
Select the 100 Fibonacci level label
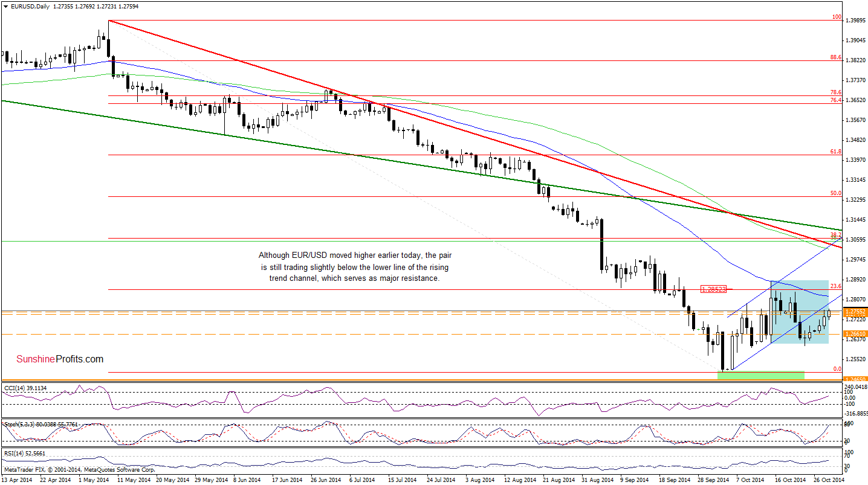click(x=837, y=18)
